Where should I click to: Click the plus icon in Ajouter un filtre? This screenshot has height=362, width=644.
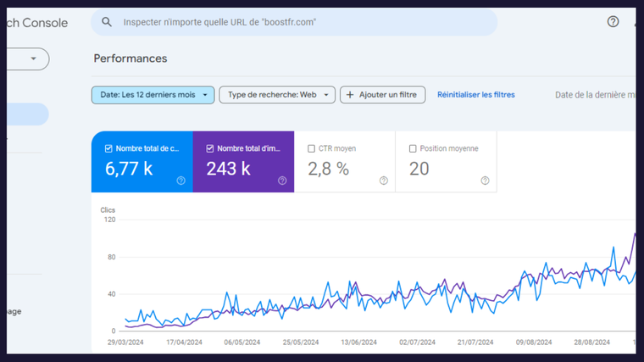coord(350,95)
